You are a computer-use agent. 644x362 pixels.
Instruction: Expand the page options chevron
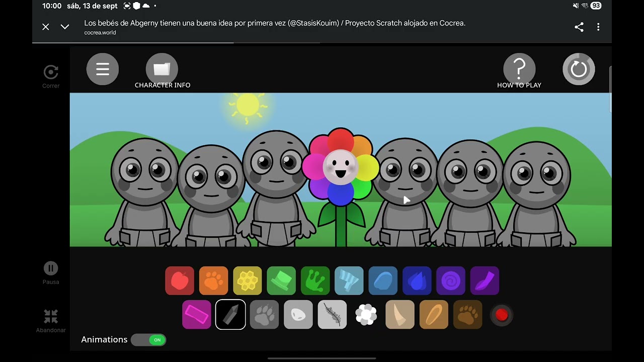point(65,27)
